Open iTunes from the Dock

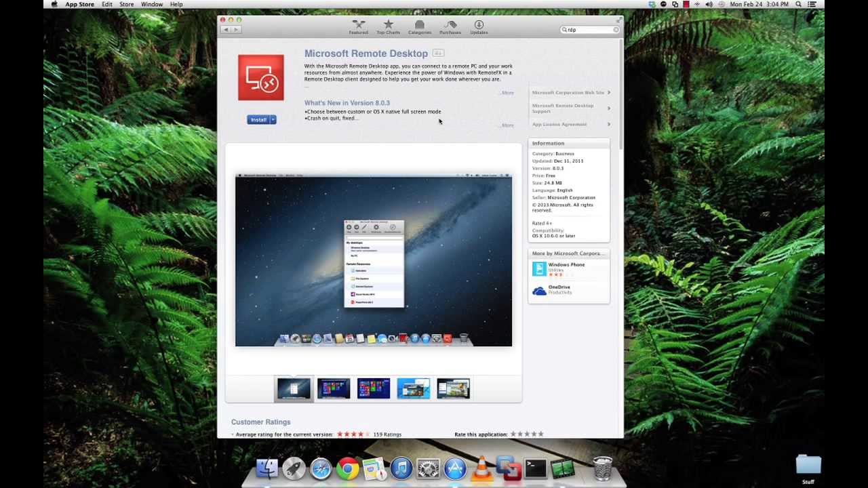401,468
